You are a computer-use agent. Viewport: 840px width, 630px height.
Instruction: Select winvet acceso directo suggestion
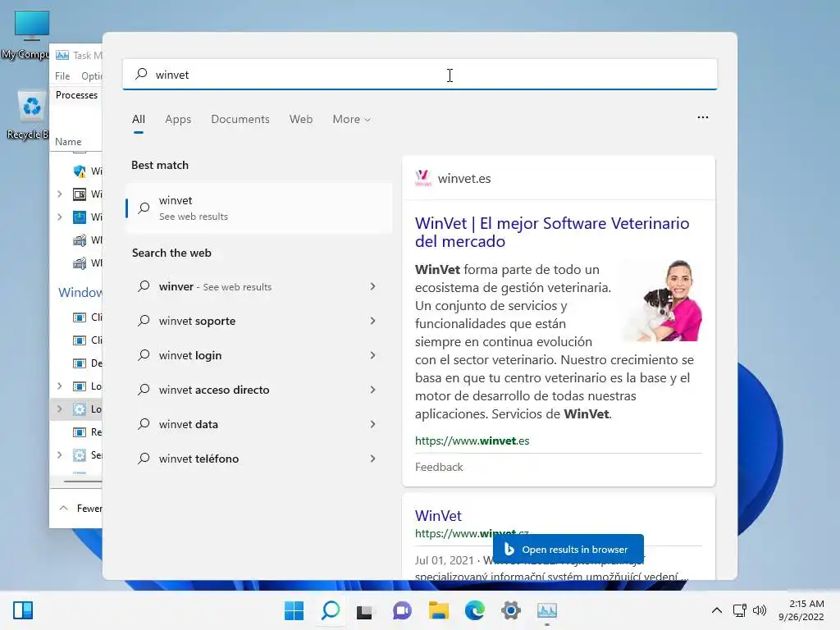point(214,390)
